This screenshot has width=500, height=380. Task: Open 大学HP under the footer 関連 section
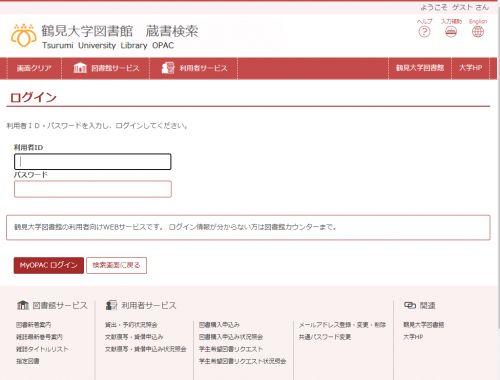413,337
